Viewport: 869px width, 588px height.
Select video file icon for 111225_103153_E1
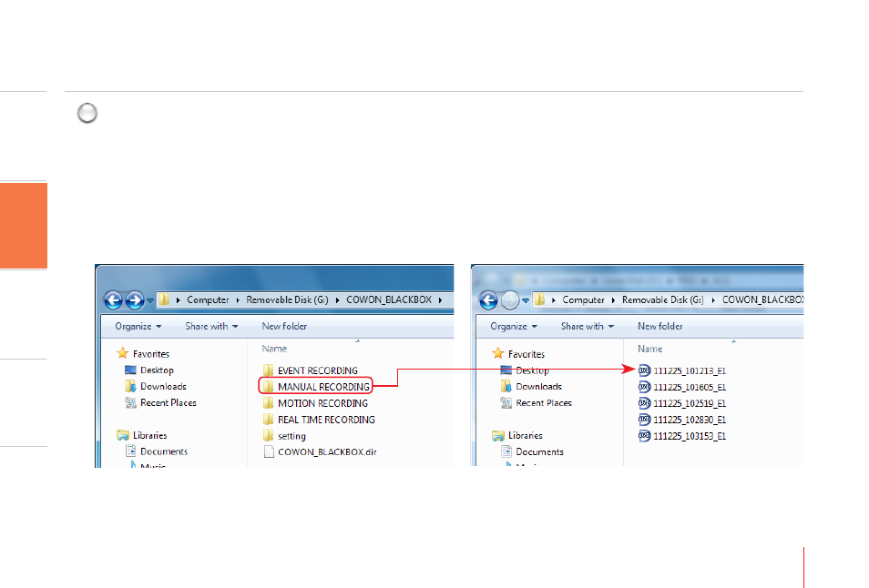pos(645,436)
